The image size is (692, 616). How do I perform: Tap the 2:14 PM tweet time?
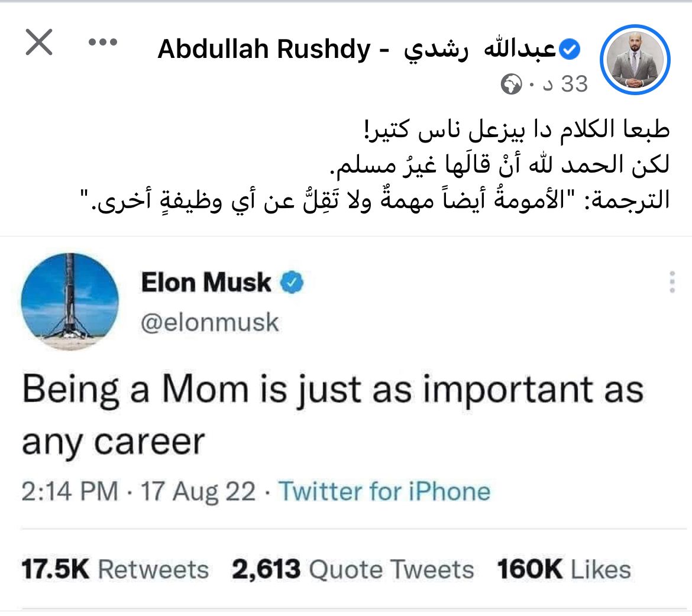point(70,492)
